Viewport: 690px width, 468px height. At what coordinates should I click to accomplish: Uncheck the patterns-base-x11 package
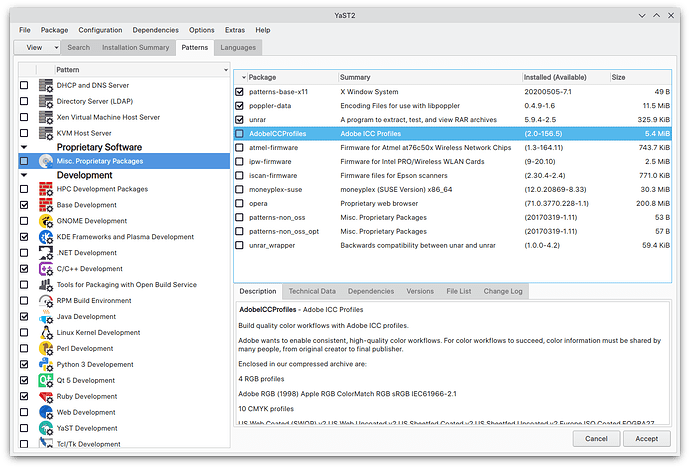(x=239, y=91)
